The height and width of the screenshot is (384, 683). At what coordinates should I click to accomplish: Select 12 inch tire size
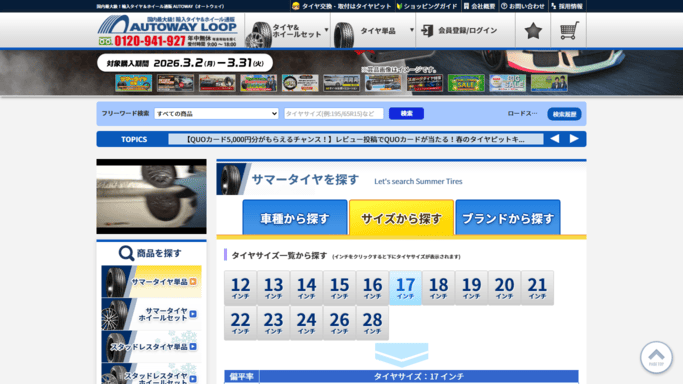pyautogui.click(x=240, y=288)
